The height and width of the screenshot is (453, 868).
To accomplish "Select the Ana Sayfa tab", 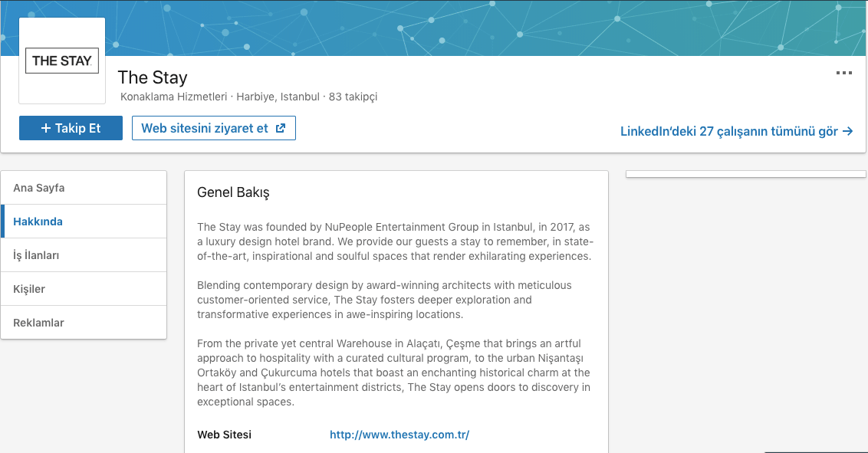I will (84, 188).
